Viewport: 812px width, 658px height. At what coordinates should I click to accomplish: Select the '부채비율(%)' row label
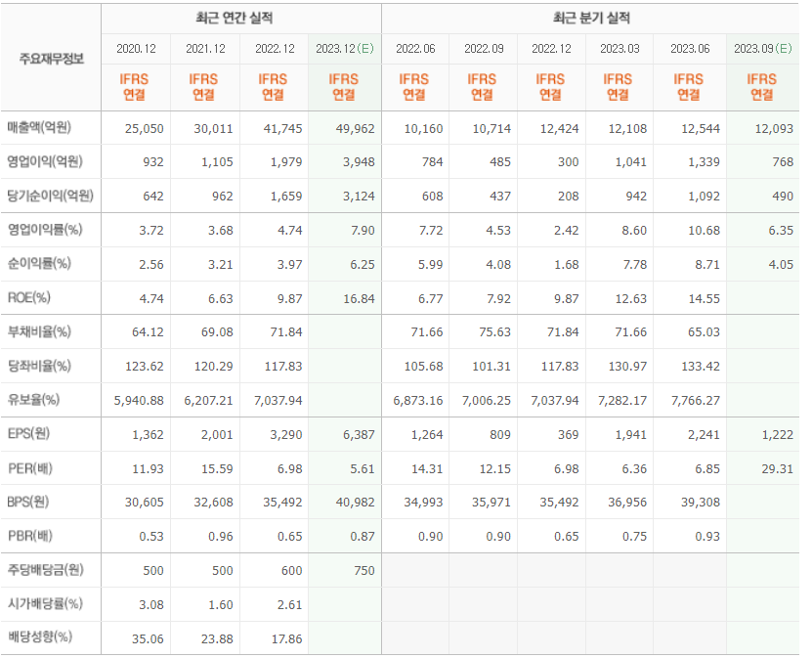click(x=39, y=331)
